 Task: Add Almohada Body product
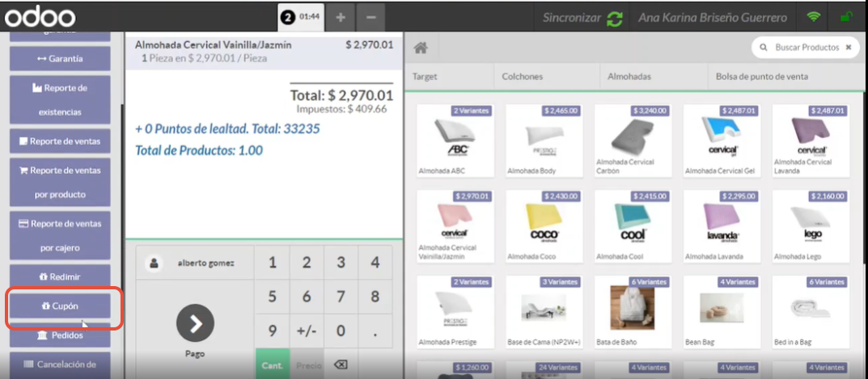pyautogui.click(x=544, y=141)
